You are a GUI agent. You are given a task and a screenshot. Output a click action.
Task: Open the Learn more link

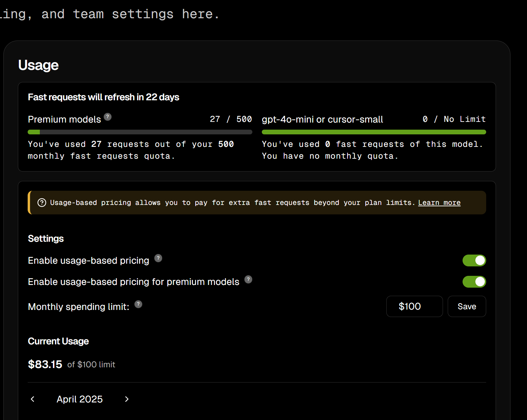[x=439, y=203]
